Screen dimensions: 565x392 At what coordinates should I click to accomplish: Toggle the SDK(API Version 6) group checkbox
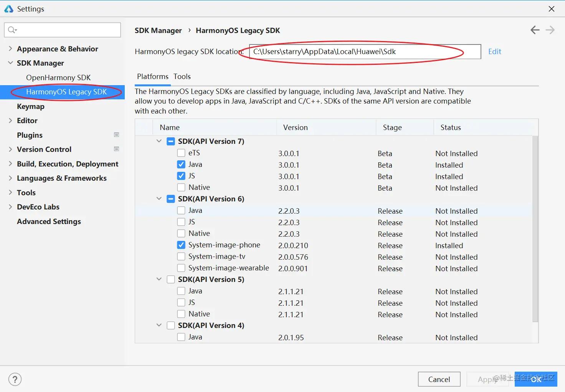171,199
